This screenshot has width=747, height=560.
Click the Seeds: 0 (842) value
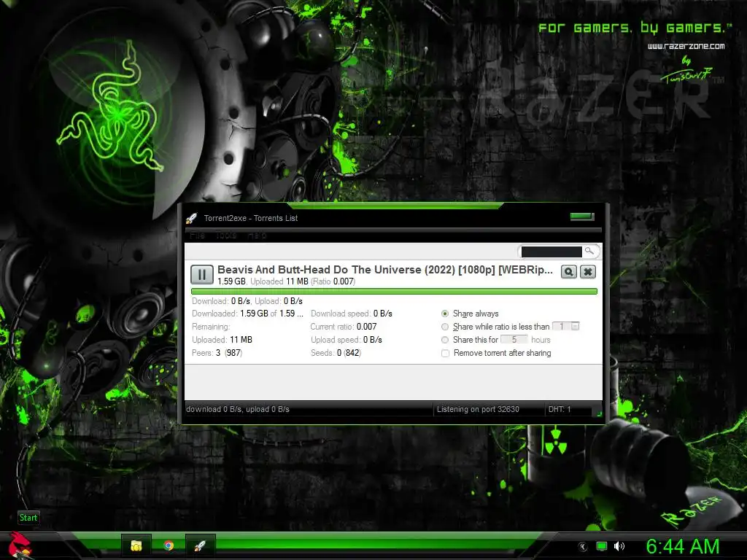coord(348,353)
